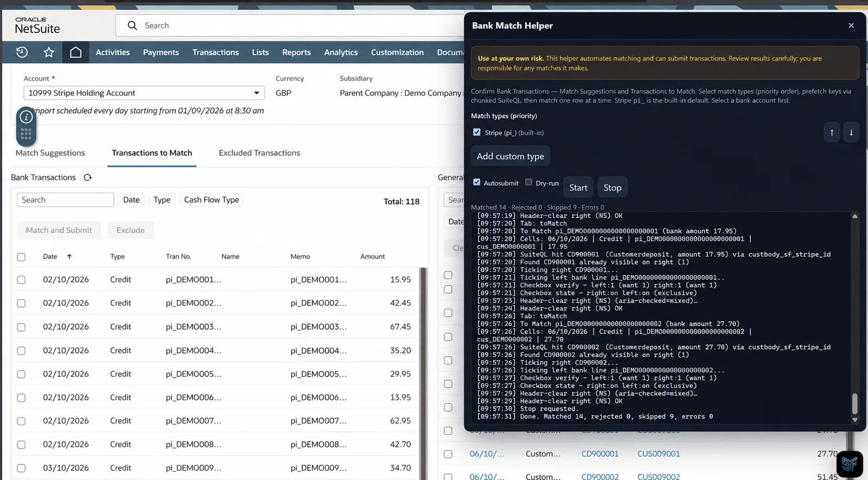
Task: Open the CD900001 transaction link
Action: pos(600,454)
